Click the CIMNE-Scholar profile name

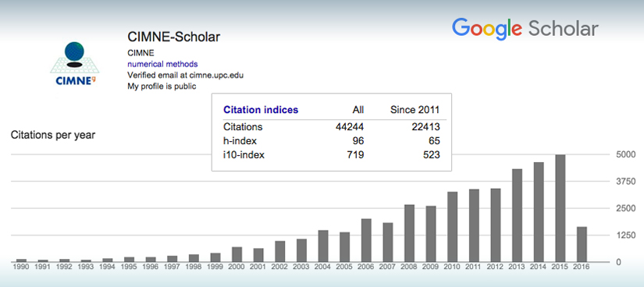point(174,37)
